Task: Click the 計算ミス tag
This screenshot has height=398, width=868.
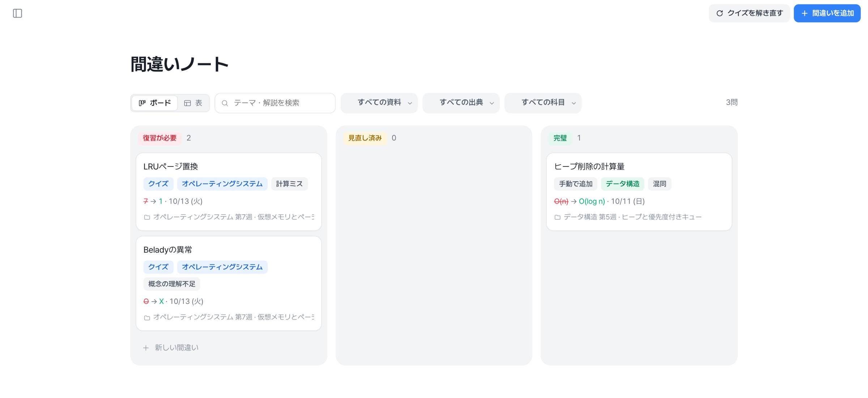Action: point(289,184)
